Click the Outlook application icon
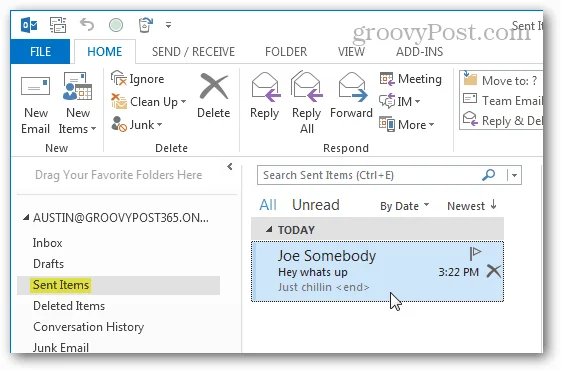 point(29,25)
